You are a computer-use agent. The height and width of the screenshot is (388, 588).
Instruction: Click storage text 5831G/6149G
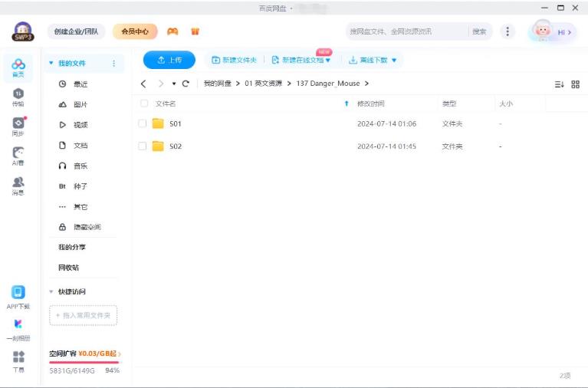click(x=72, y=370)
